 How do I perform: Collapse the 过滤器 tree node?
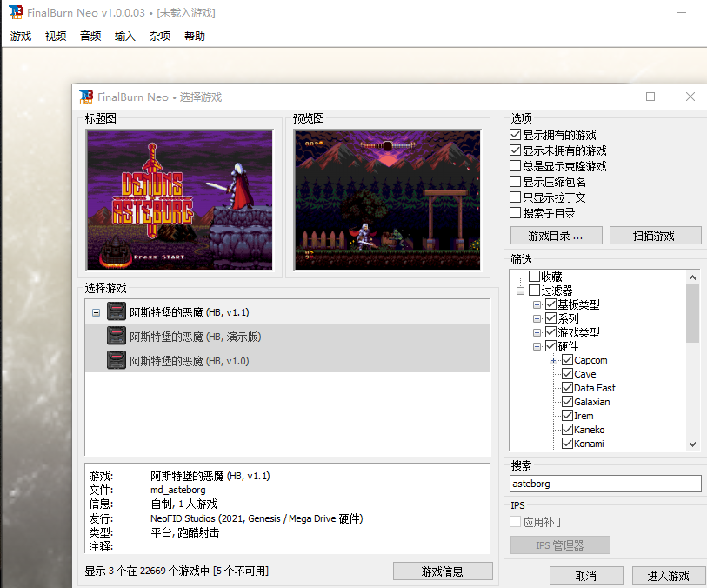coord(520,291)
